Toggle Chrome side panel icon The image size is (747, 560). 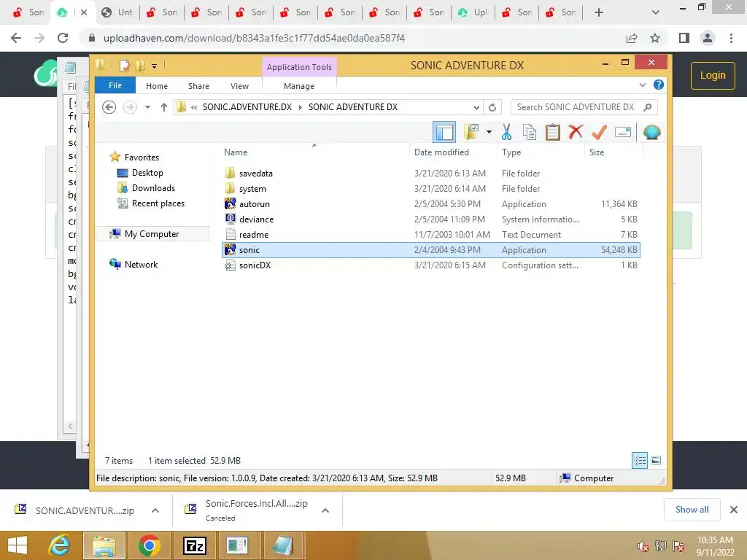684,38
